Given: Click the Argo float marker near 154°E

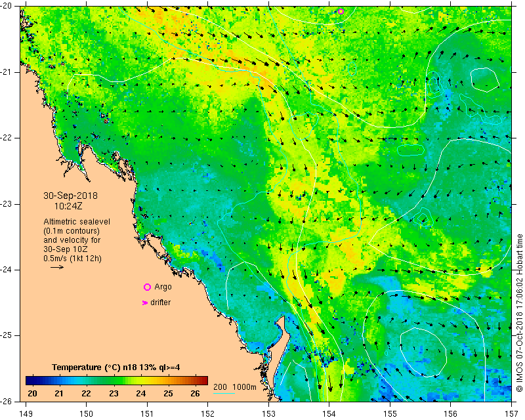Looking at the screenshot, I should coord(341,11).
